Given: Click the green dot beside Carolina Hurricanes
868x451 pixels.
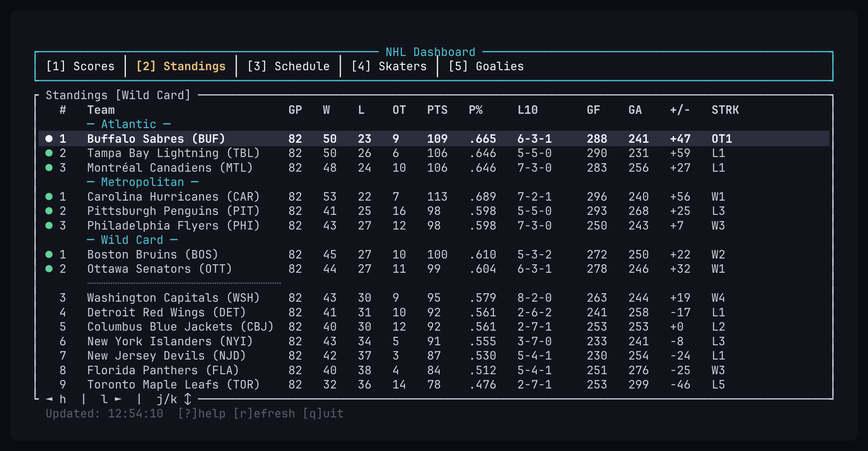Looking at the screenshot, I should click(49, 197).
